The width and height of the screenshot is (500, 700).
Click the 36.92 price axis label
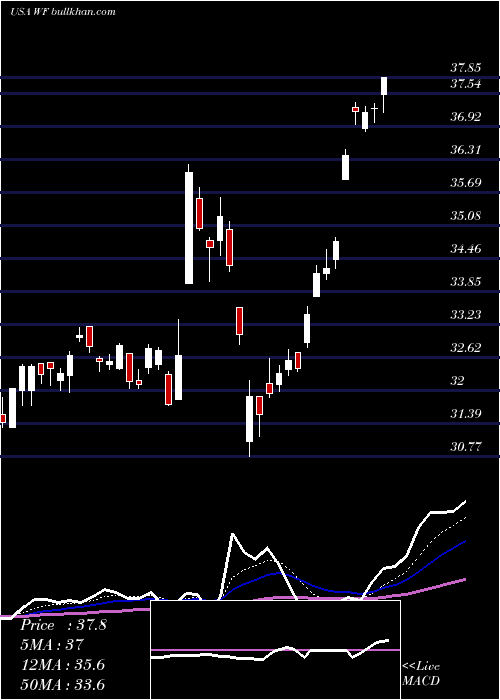(465, 117)
